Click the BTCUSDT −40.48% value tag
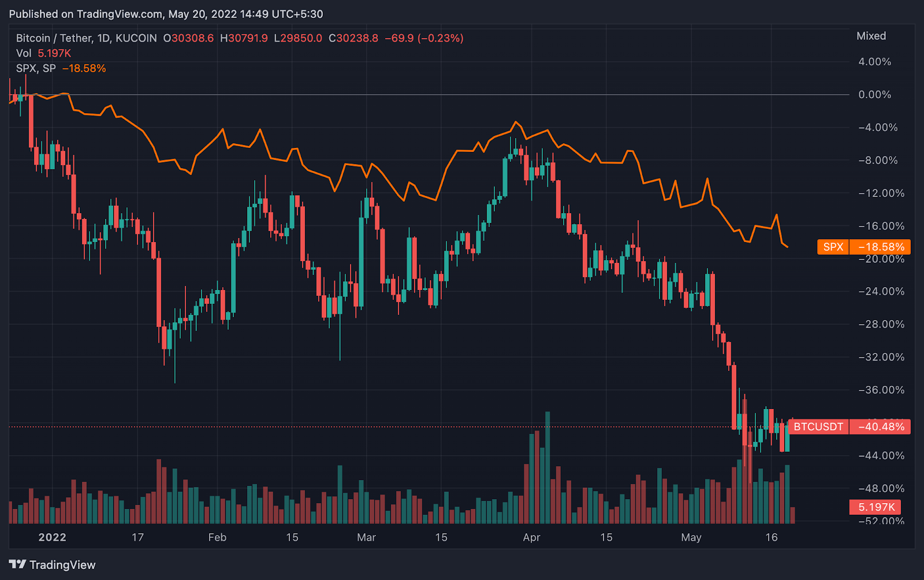 [x=880, y=427]
